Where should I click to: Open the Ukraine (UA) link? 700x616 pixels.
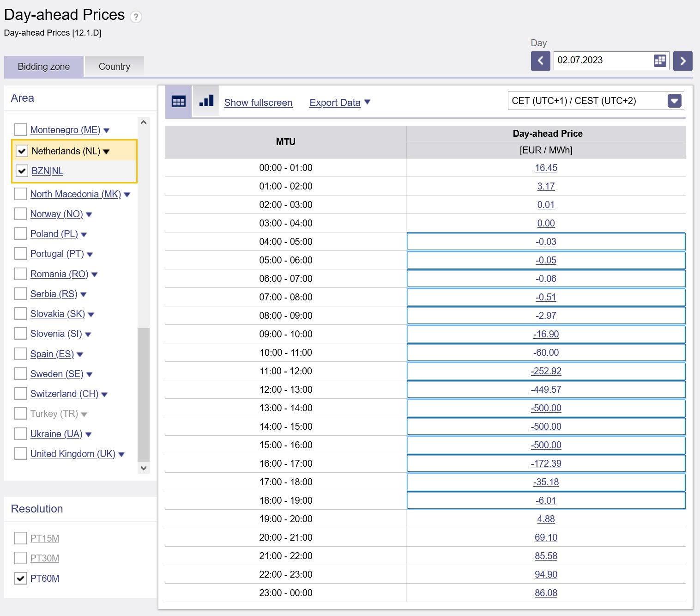(x=56, y=434)
